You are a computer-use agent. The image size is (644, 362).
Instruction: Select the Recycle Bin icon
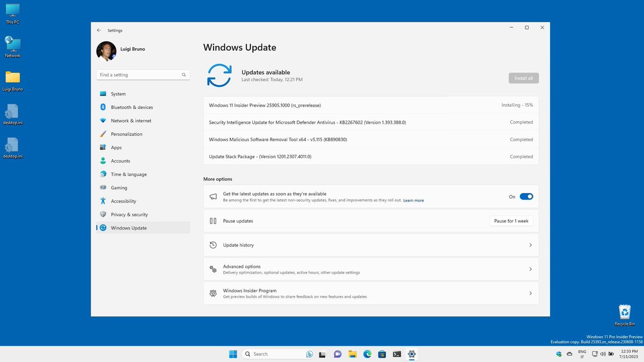click(625, 315)
